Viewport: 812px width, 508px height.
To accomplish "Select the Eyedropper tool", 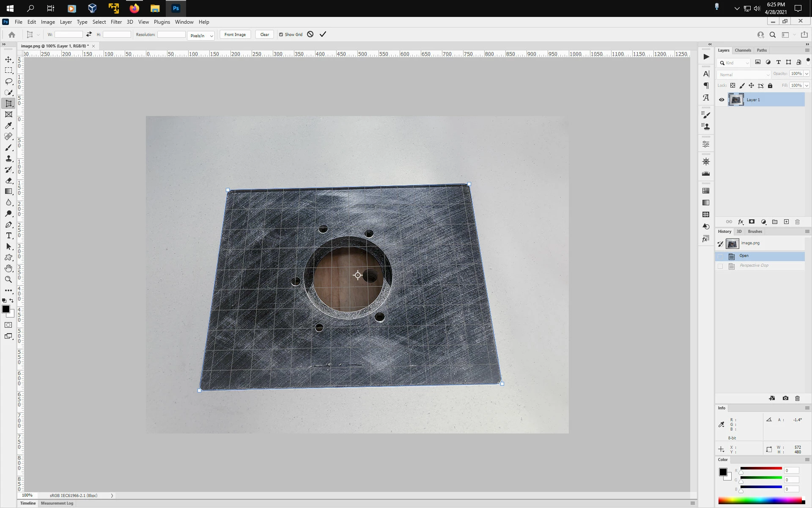I will tap(8, 126).
